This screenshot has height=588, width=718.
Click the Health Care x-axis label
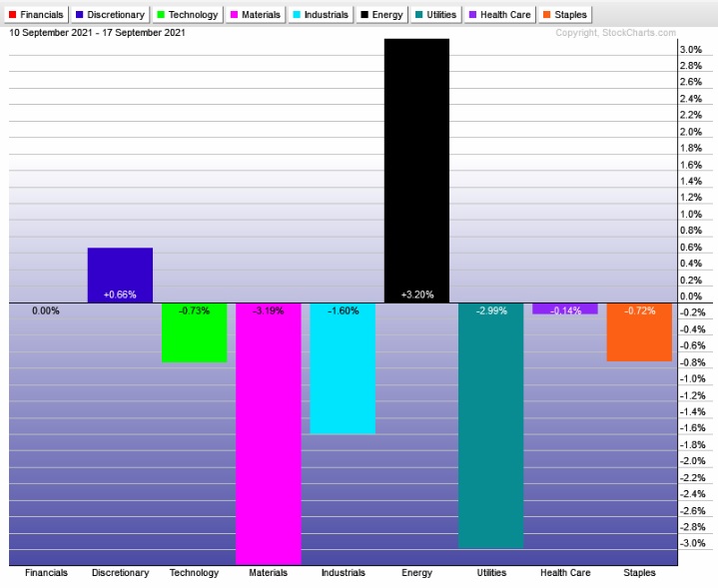tap(565, 573)
